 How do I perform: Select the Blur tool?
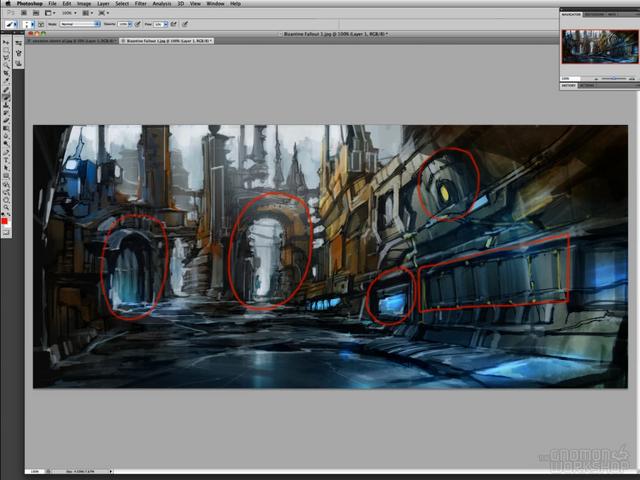tap(6, 136)
